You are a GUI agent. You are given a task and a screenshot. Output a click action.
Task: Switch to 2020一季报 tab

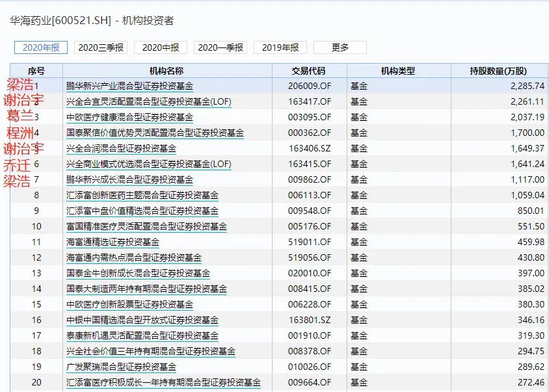(221, 47)
